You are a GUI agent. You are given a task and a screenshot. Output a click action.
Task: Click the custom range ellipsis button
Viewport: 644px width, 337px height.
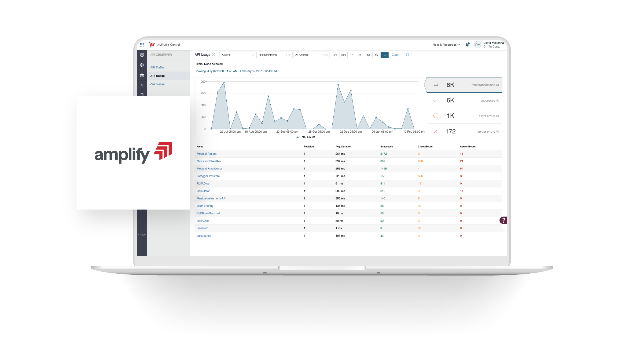click(385, 55)
